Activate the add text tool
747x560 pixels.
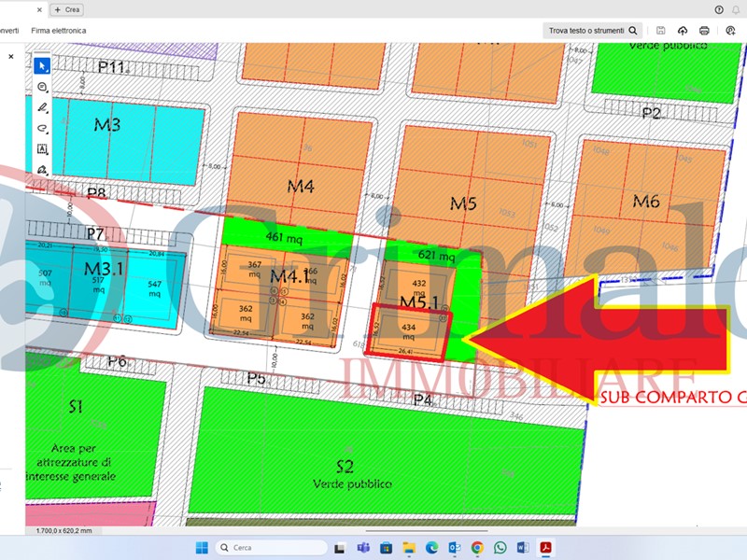coord(42,149)
